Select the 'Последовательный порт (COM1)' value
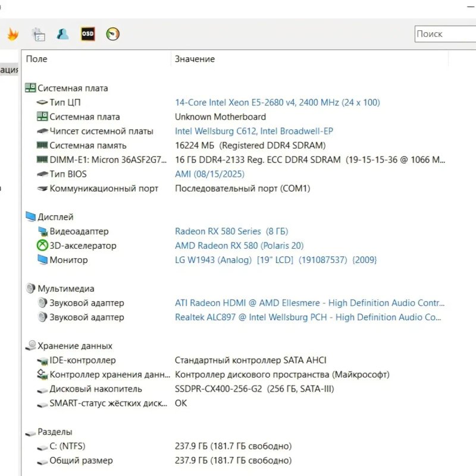 pyautogui.click(x=243, y=189)
